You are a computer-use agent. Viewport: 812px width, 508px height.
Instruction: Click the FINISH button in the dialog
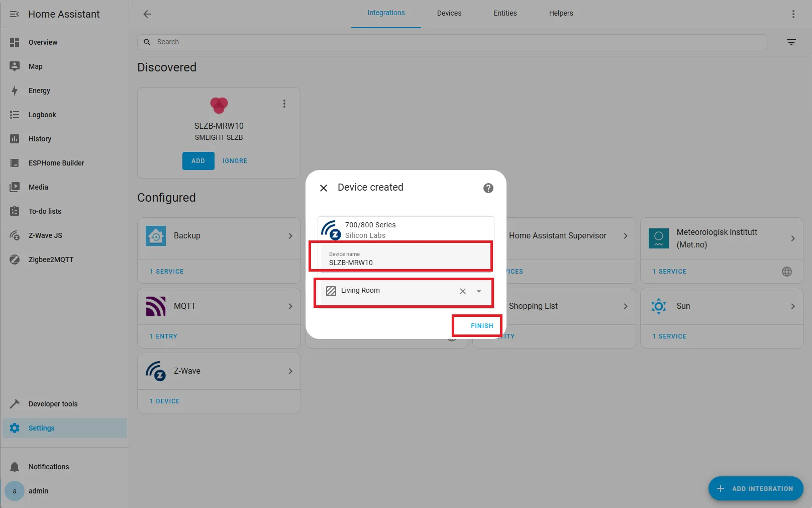coord(481,325)
